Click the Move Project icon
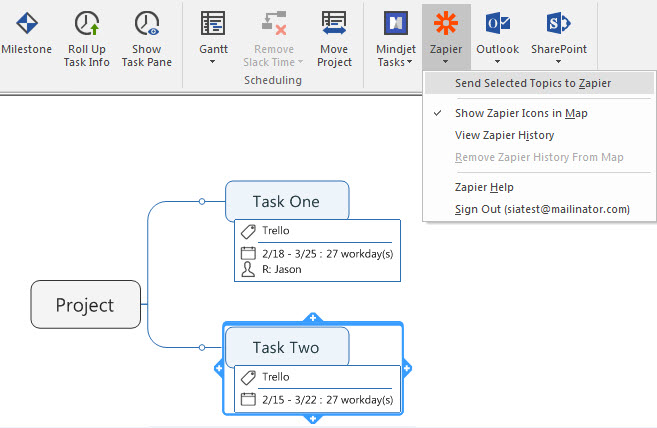Viewport: 657px width, 428px height. click(x=334, y=23)
